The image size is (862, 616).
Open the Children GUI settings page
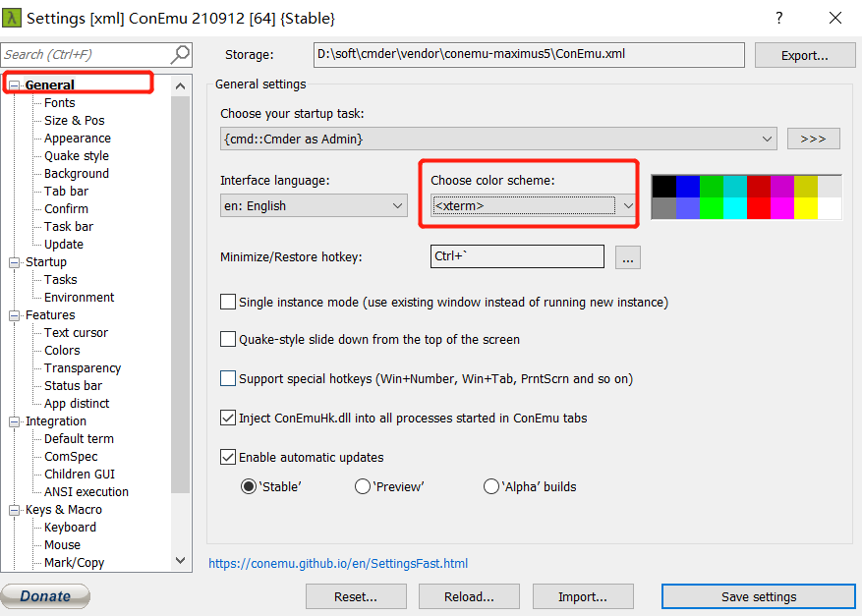point(80,475)
